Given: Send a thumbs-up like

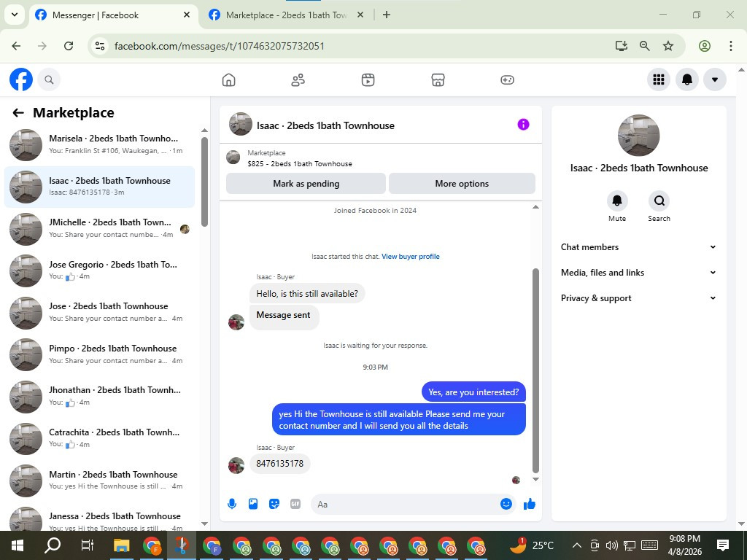Looking at the screenshot, I should 530,504.
